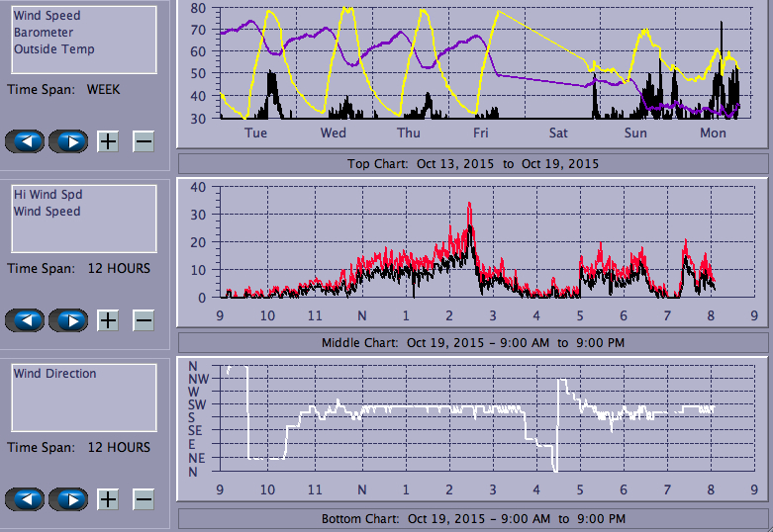
Task: Decrease time span with middle chart minus button
Action: (144, 320)
